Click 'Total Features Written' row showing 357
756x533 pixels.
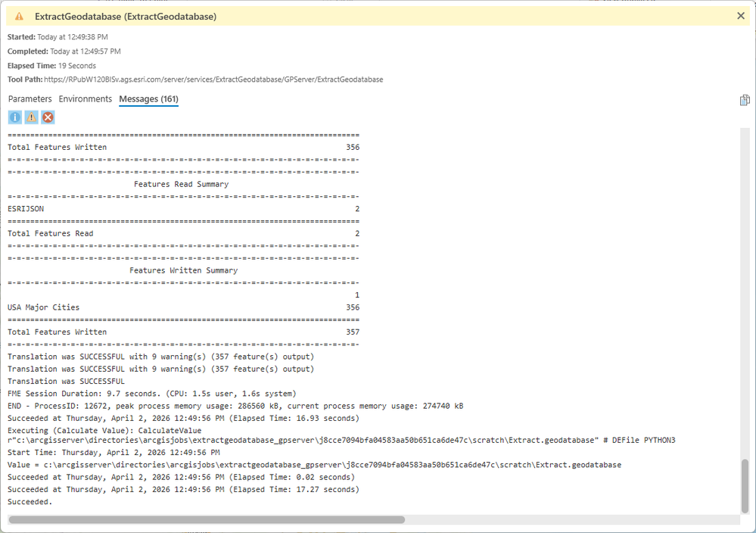(x=183, y=332)
